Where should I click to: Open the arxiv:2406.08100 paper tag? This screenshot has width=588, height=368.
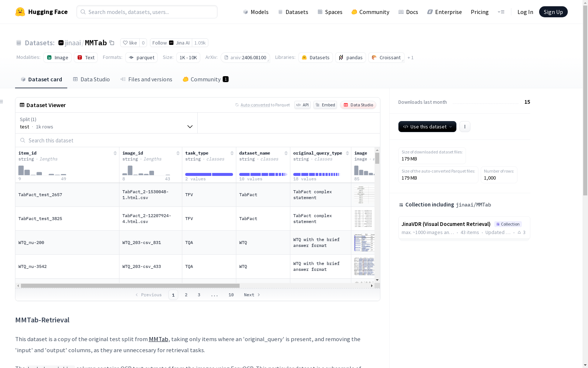[245, 57]
